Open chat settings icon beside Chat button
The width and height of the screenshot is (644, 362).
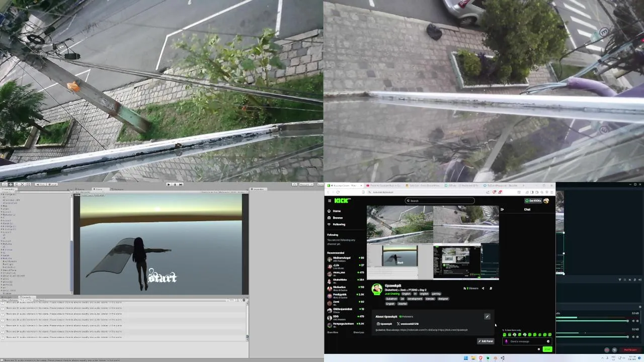tap(539, 349)
